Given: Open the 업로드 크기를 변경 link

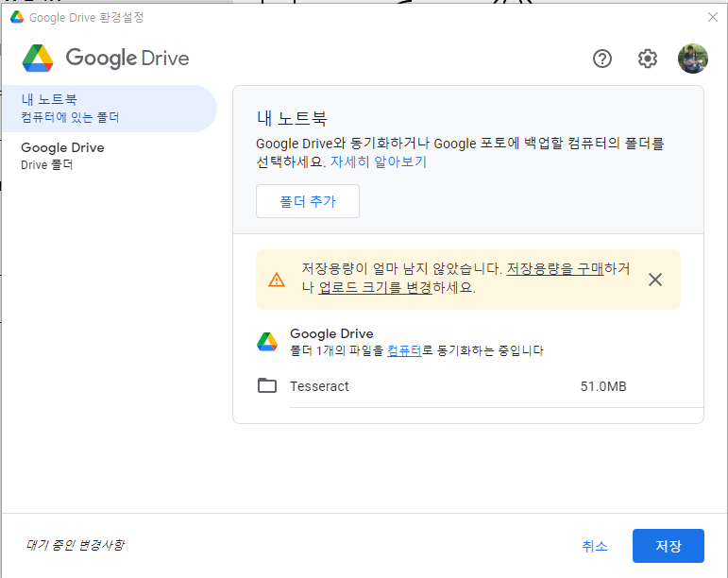Looking at the screenshot, I should click(x=376, y=287).
